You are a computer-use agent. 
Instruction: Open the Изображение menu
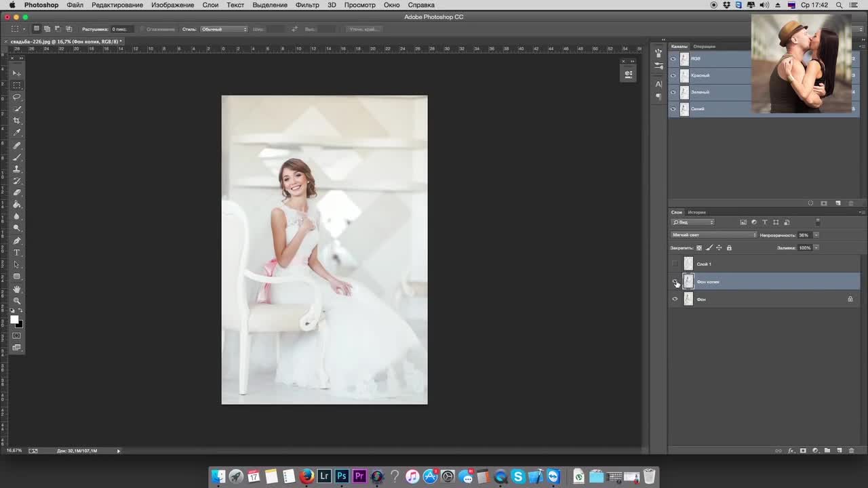(172, 5)
